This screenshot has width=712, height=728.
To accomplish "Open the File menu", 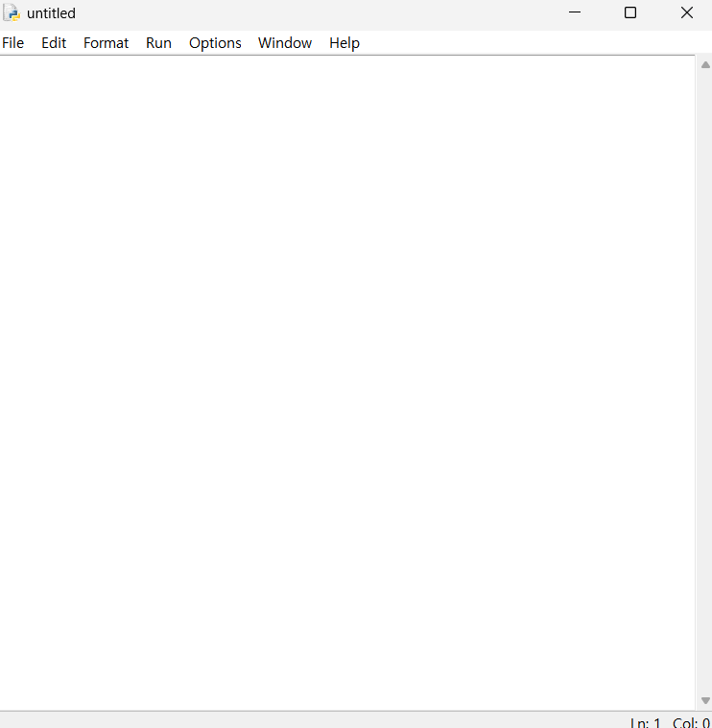I will pyautogui.click(x=13, y=43).
